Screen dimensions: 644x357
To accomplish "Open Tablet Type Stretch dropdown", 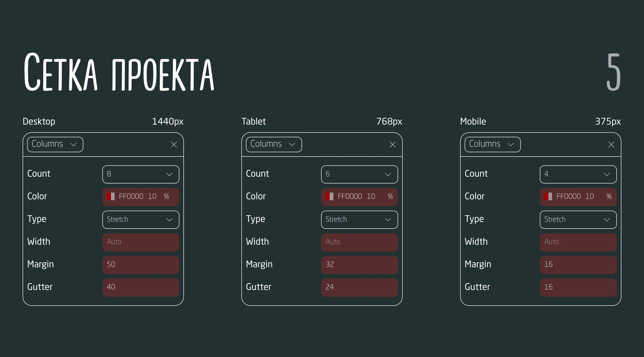I will 359,220.
